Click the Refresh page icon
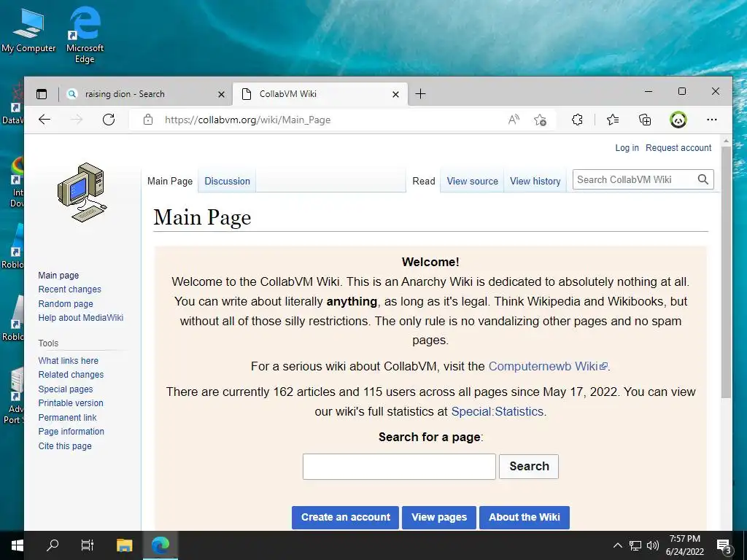747x560 pixels. click(109, 120)
